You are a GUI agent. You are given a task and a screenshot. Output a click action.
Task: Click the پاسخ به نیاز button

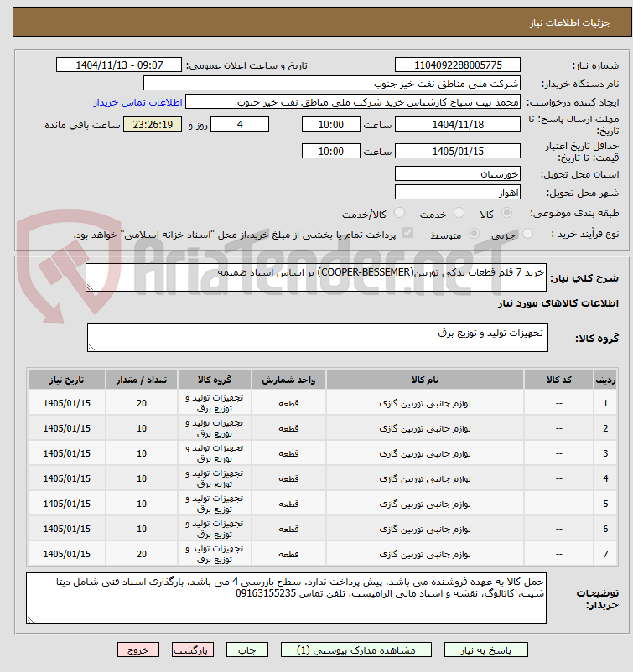coord(486,649)
